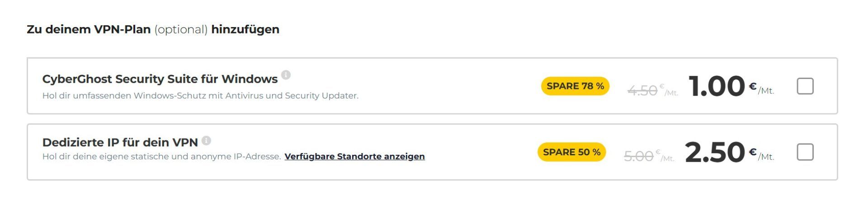Click the crossed-out 4.50 € price
Image resolution: width=868 pixels, height=205 pixels.
[653, 90]
